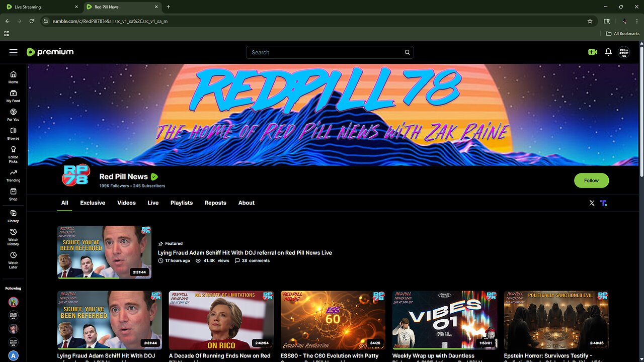Viewport: 644px width, 362px height.
Task: Open Watch Later in sidebar
Action: coord(13,260)
